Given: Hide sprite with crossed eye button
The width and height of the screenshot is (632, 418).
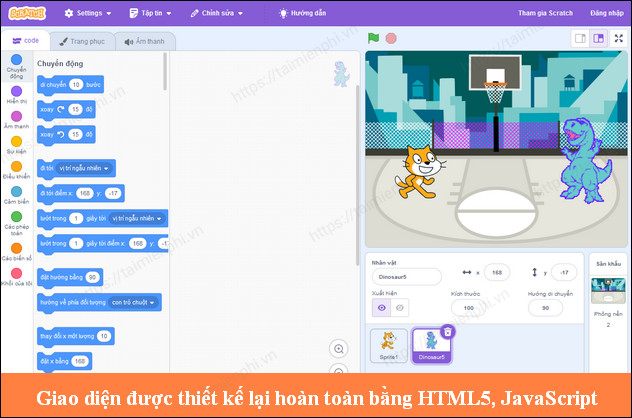Looking at the screenshot, I should click(399, 308).
